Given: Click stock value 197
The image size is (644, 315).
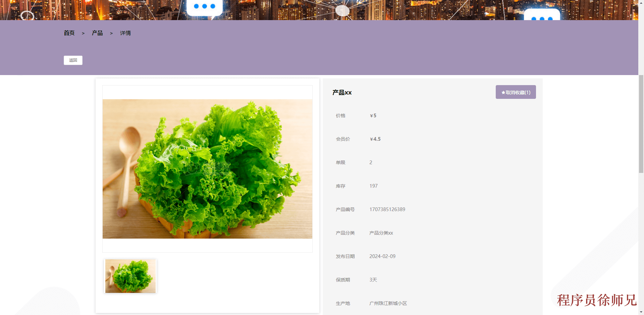Looking at the screenshot, I should tap(373, 186).
